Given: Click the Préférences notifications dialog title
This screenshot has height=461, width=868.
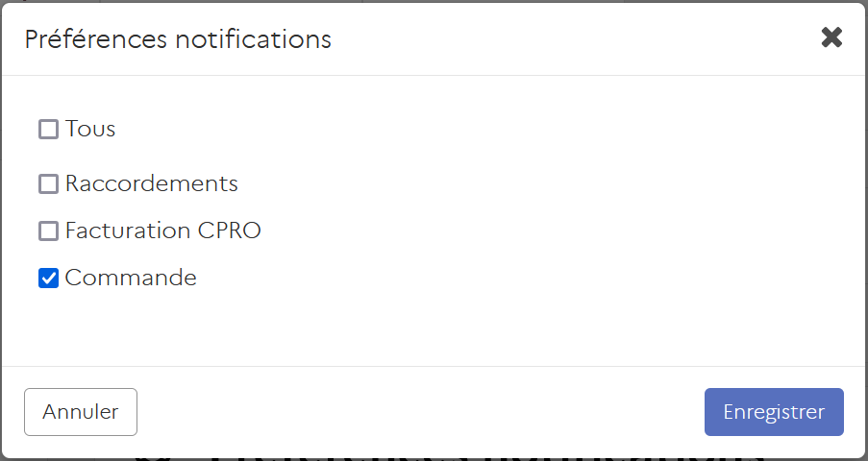Looking at the screenshot, I should point(178,39).
